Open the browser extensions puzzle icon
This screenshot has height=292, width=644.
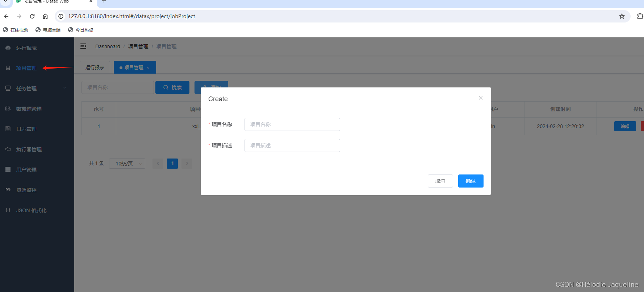pyautogui.click(x=640, y=16)
